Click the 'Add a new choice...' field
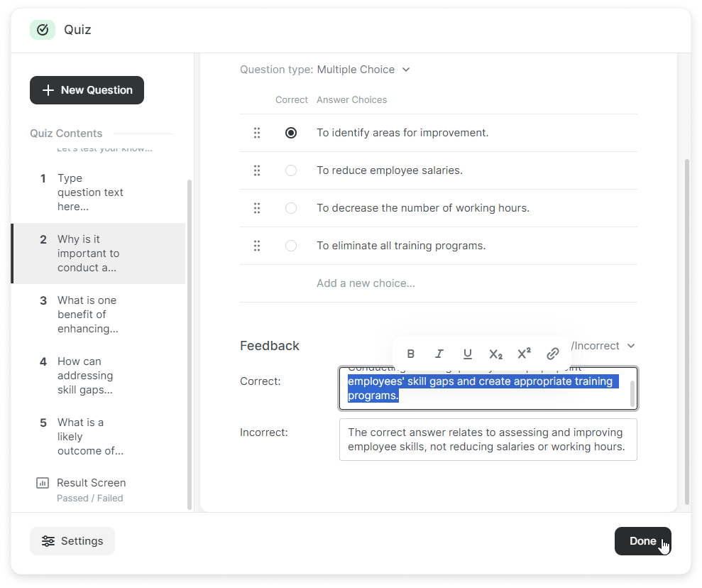The height and width of the screenshot is (588, 702). (x=366, y=283)
